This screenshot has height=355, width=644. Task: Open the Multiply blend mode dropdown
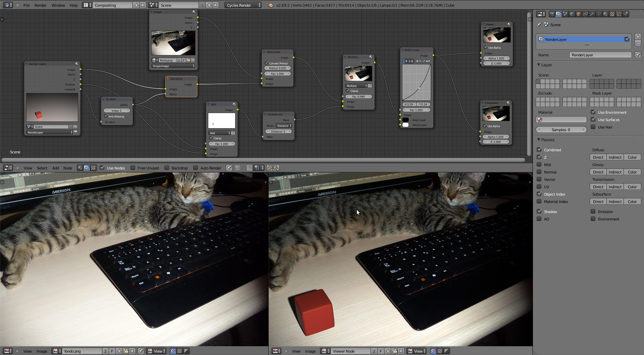[356, 86]
